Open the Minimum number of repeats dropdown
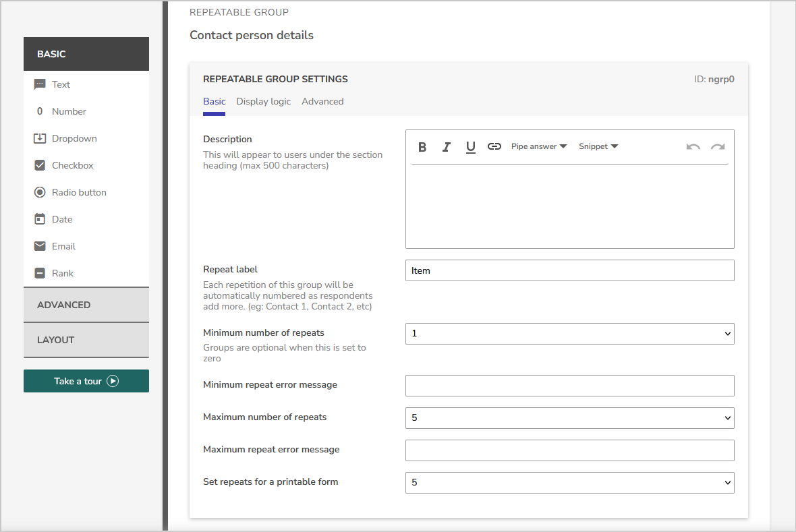The height and width of the screenshot is (532, 796). coord(569,334)
